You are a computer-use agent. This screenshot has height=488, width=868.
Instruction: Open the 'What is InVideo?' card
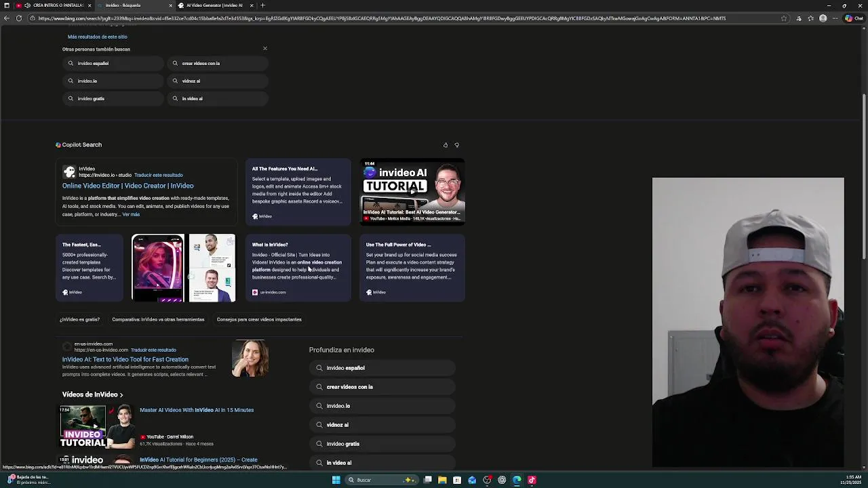coord(298,268)
